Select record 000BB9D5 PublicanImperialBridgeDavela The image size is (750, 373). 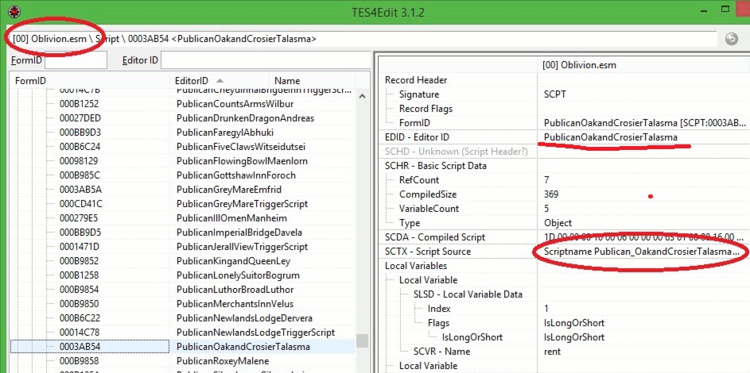click(x=182, y=232)
